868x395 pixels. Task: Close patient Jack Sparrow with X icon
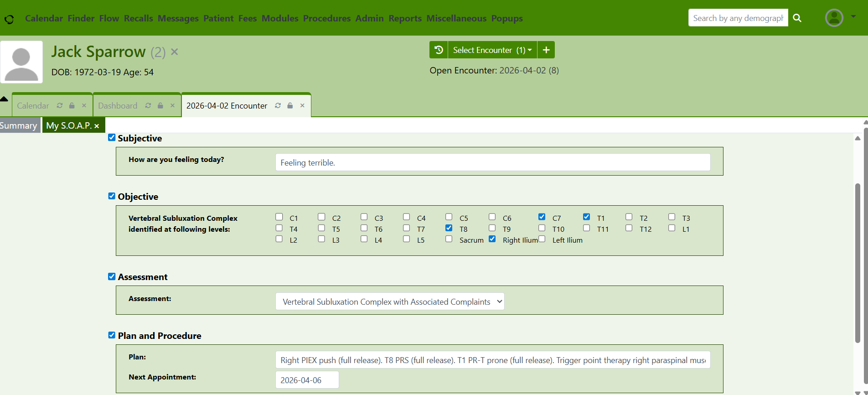(x=174, y=52)
